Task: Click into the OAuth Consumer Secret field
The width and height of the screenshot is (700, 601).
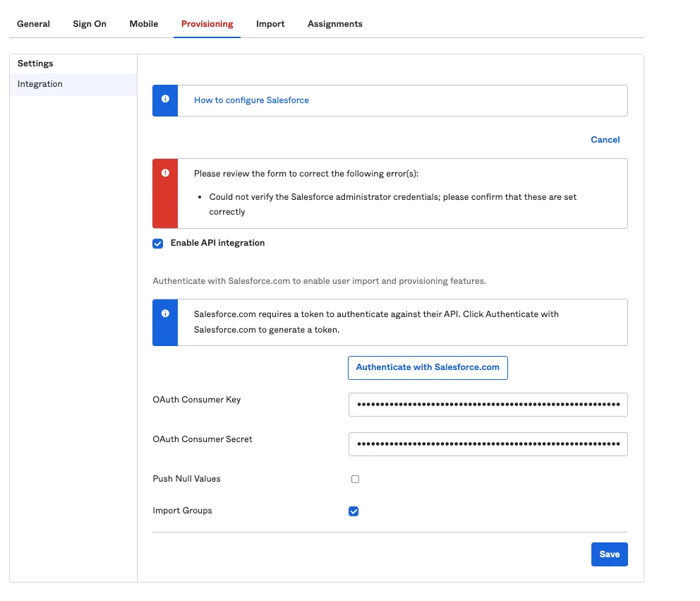Action: pos(488,444)
